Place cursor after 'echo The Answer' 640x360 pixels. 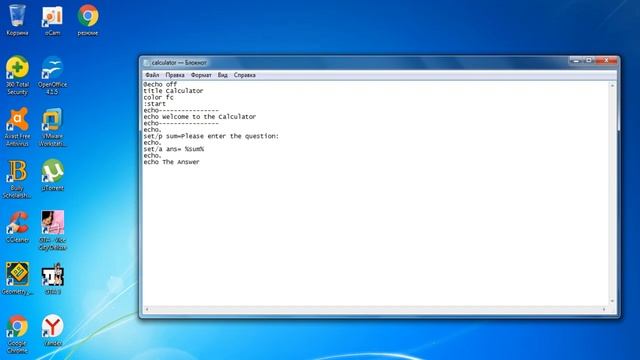coord(200,162)
